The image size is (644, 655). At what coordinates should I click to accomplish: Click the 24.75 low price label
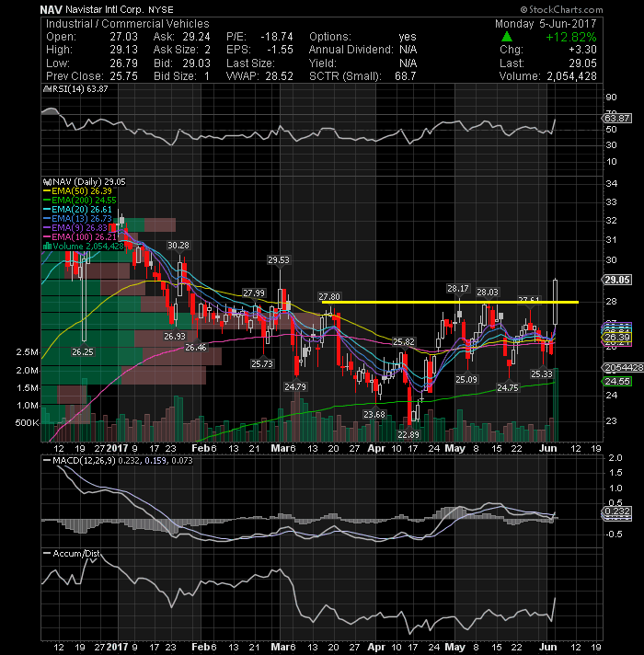click(508, 387)
